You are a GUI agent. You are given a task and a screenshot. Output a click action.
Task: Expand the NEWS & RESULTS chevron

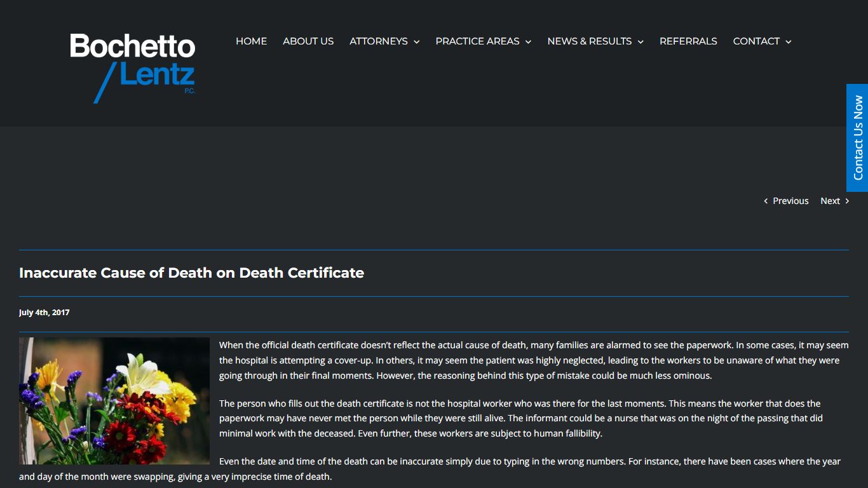[x=641, y=42]
